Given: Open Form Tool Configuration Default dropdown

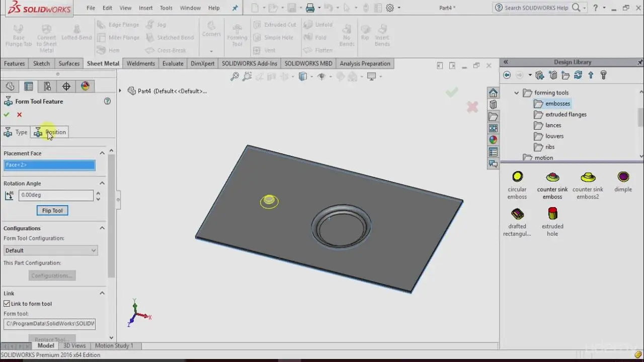Looking at the screenshot, I should coord(50,250).
